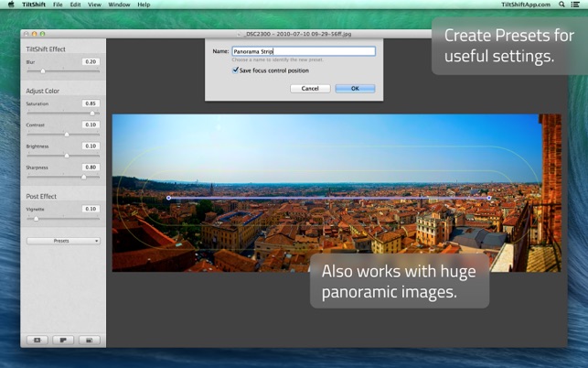Screen dimensions: 588x368
Task: Click the Vignette value field
Action: pyautogui.click(x=91, y=209)
